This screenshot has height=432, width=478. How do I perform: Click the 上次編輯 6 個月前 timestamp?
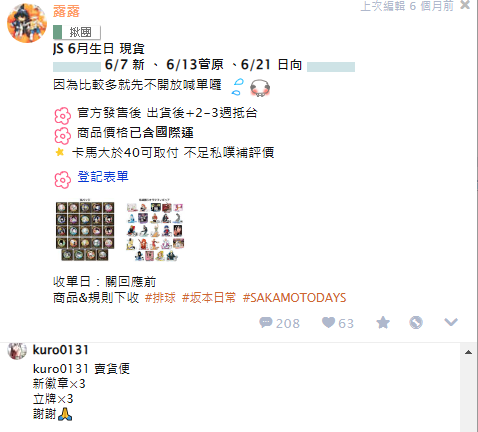(407, 6)
